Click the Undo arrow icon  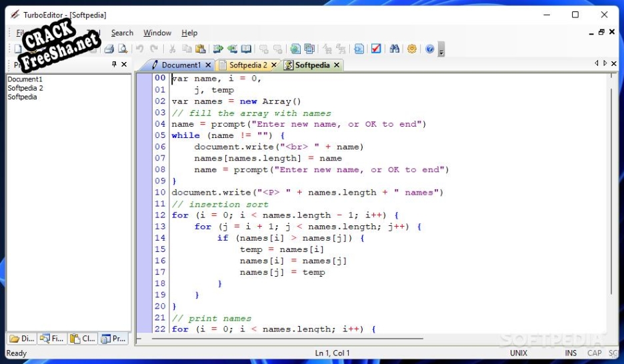pos(140,49)
